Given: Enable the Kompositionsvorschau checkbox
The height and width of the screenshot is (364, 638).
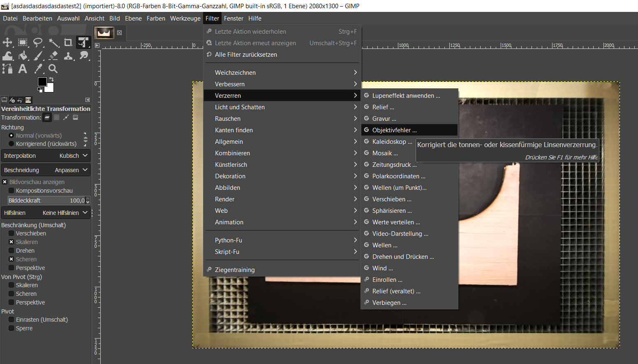Looking at the screenshot, I should (x=12, y=191).
